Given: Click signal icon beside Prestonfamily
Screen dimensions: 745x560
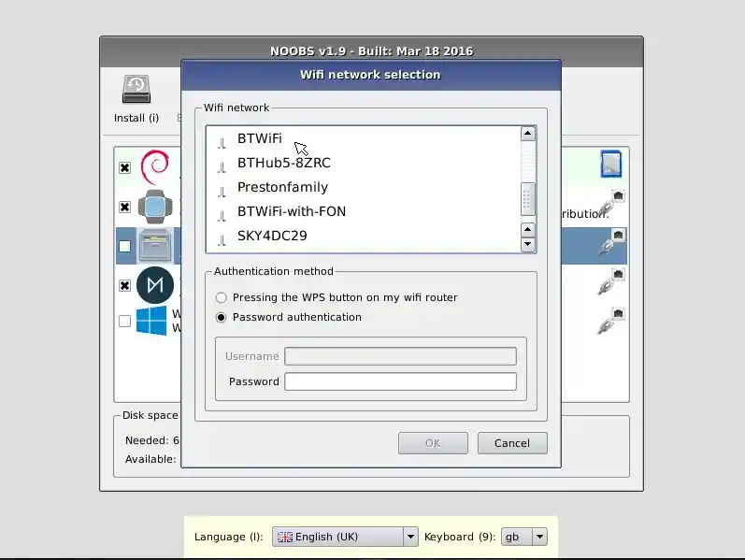Looking at the screenshot, I should pyautogui.click(x=222, y=192).
